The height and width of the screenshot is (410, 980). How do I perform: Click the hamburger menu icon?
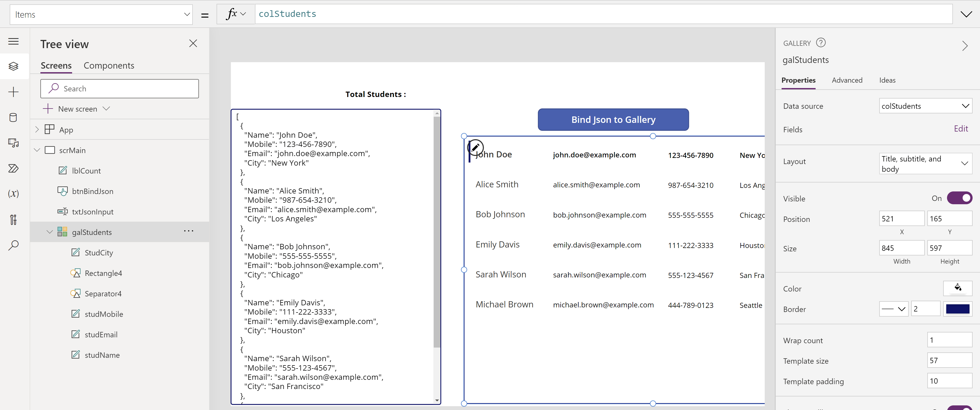14,41
